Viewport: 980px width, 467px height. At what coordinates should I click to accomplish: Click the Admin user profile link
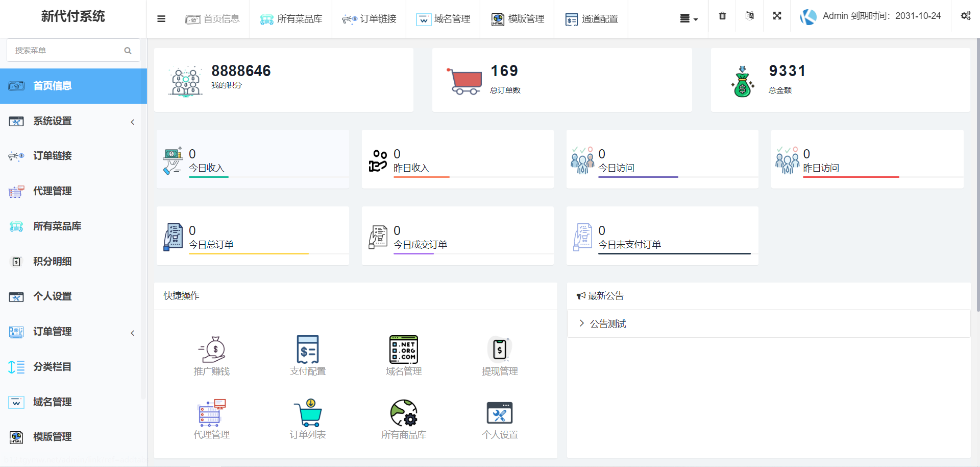click(871, 16)
